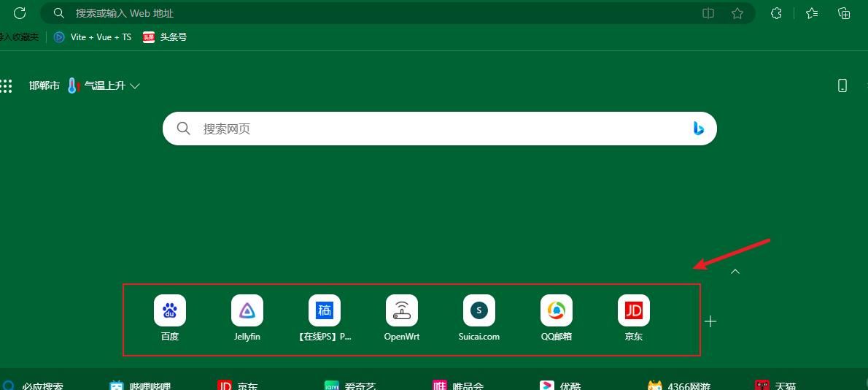Viewport: 868px width, 390px height.
Task: Open the extensions puzzle icon
Action: [776, 13]
